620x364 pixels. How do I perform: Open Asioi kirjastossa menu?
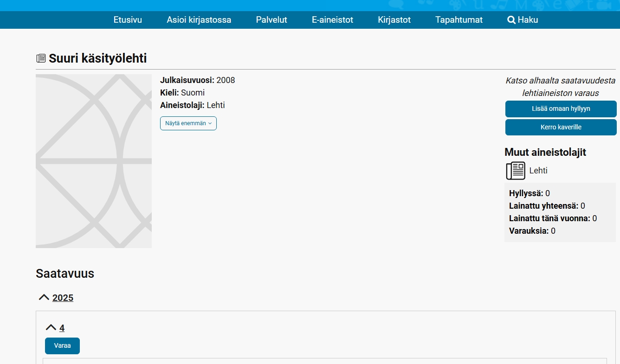tap(199, 20)
